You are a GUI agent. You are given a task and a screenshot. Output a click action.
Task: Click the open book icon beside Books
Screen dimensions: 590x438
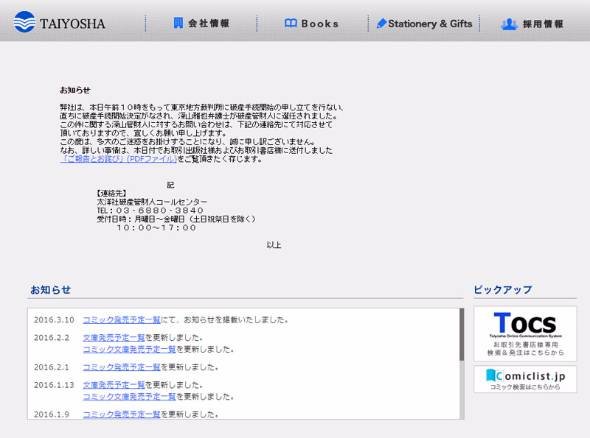(291, 23)
